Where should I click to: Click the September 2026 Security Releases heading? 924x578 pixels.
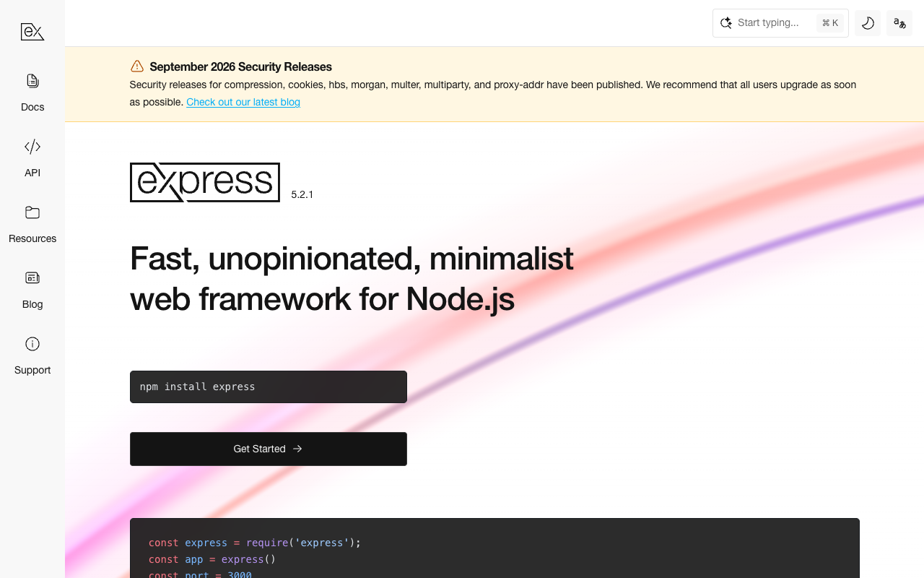240,66
